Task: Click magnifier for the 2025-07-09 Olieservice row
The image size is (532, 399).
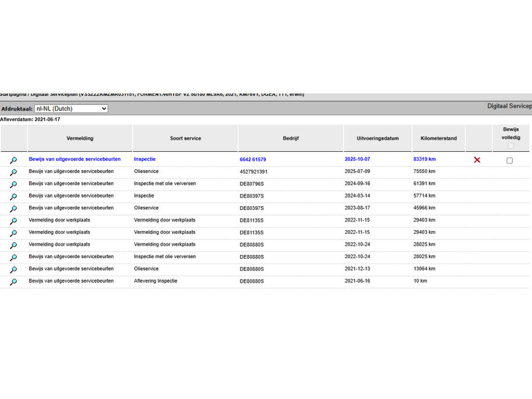Action: pos(13,172)
